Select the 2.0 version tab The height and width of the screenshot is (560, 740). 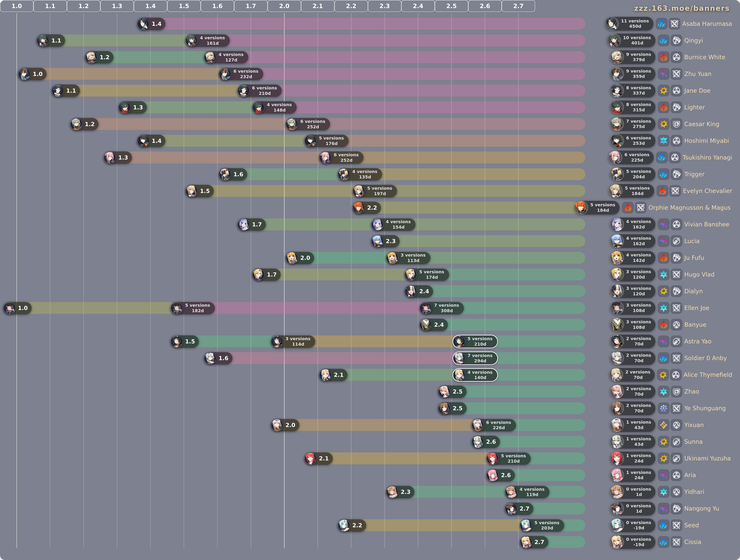tap(284, 6)
